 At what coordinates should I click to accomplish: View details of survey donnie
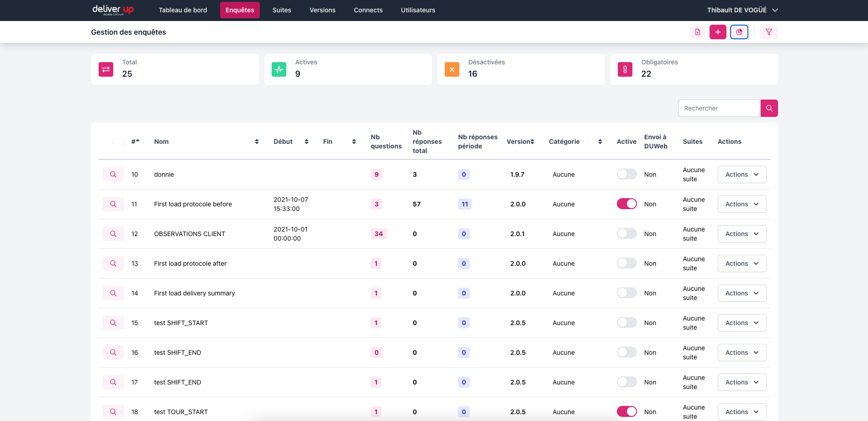(113, 174)
